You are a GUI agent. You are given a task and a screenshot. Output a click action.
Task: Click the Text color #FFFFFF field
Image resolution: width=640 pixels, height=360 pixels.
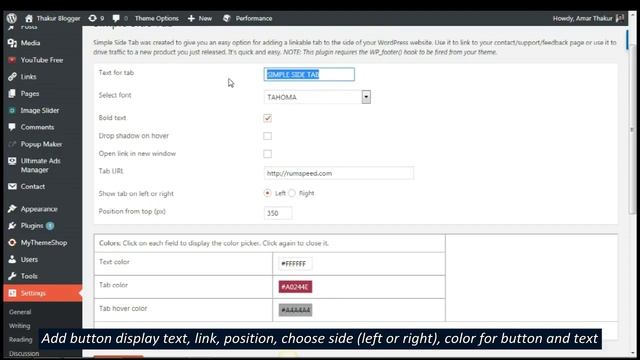point(295,264)
